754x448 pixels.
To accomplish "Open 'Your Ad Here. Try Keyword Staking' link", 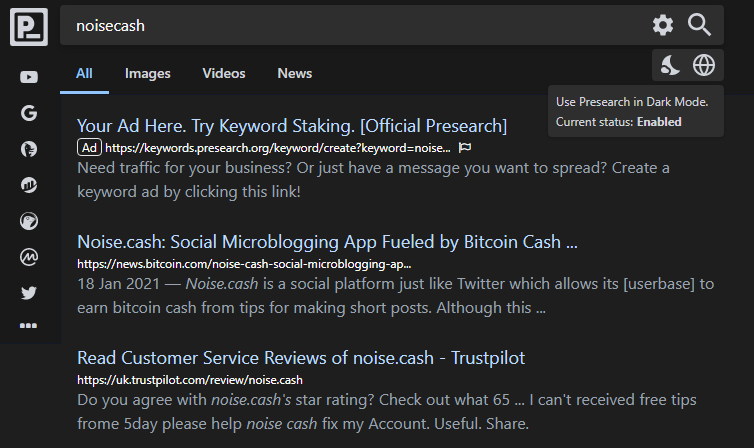I will point(292,126).
